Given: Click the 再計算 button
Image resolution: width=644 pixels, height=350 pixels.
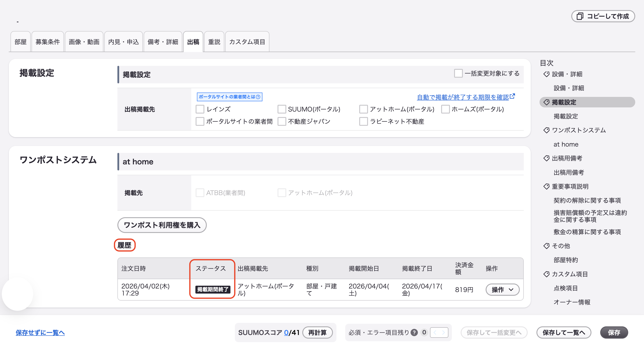Looking at the screenshot, I should (317, 332).
